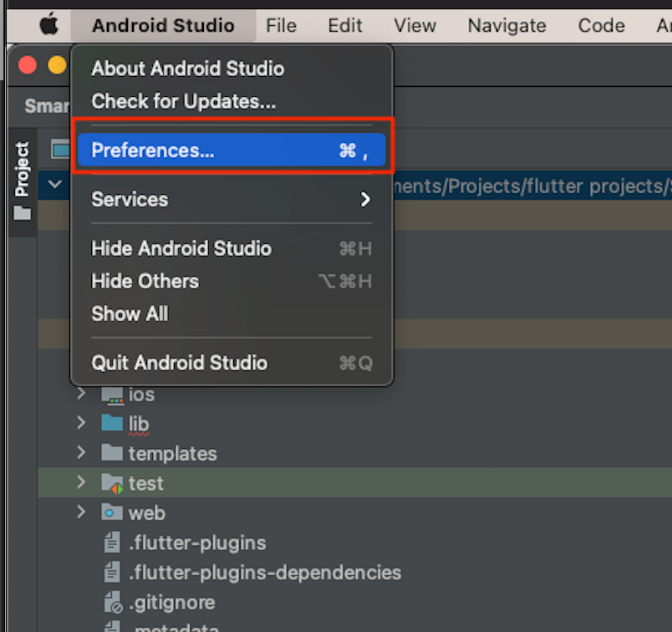Expand the web folder chevron
This screenshot has width=672, height=632.
tap(81, 512)
